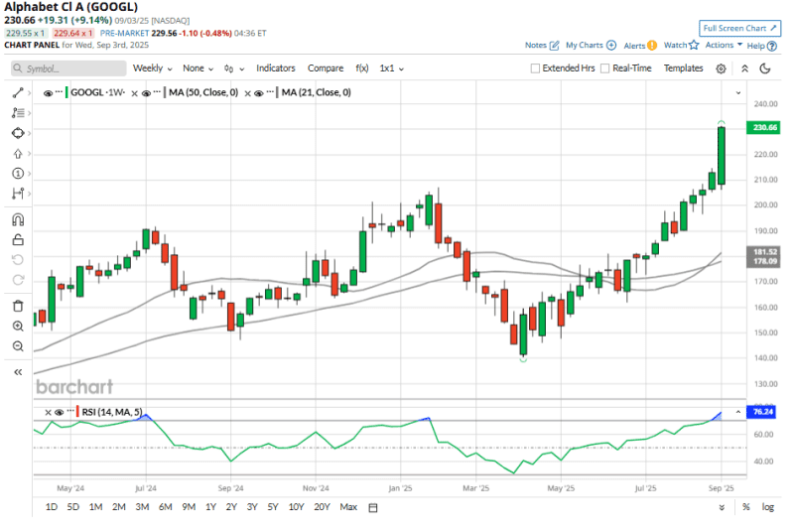Click the zoom out magnifier icon

18,345
